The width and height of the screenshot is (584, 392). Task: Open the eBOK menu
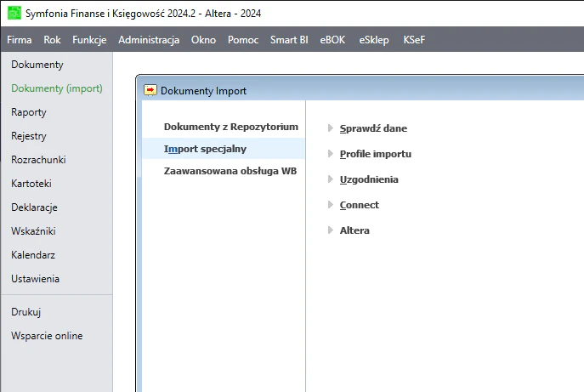point(332,39)
